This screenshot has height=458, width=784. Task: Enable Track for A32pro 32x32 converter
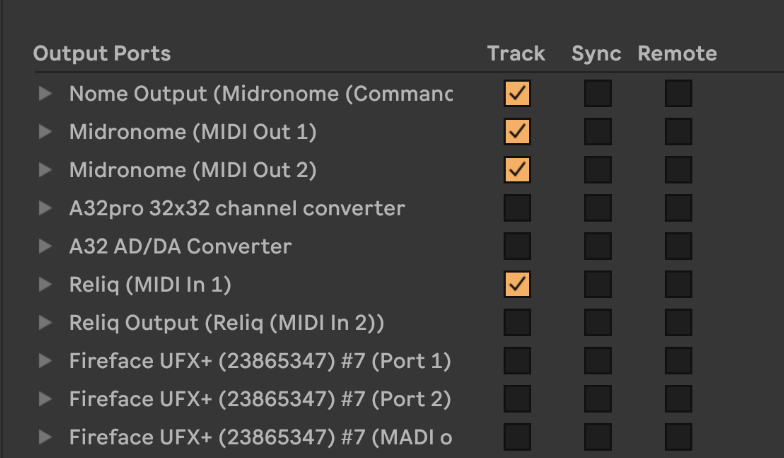pos(517,208)
